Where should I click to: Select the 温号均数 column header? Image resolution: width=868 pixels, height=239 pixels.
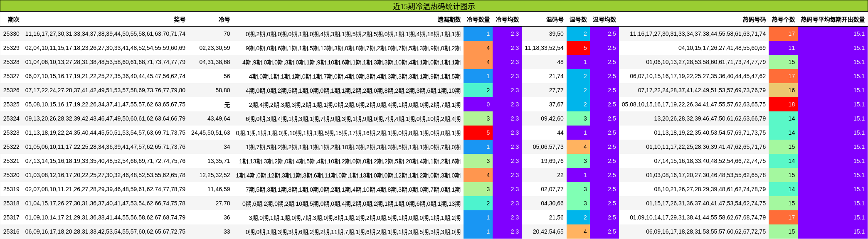tap(604, 20)
